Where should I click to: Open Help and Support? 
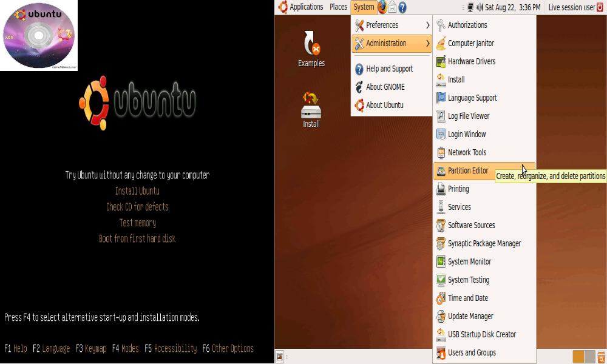pyautogui.click(x=392, y=69)
